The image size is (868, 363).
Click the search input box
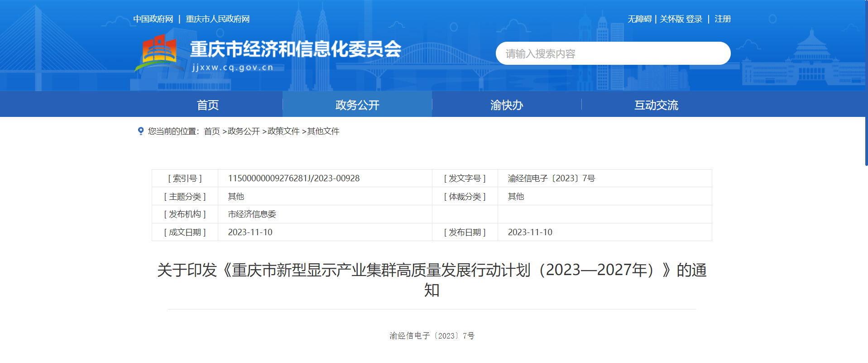click(x=612, y=53)
